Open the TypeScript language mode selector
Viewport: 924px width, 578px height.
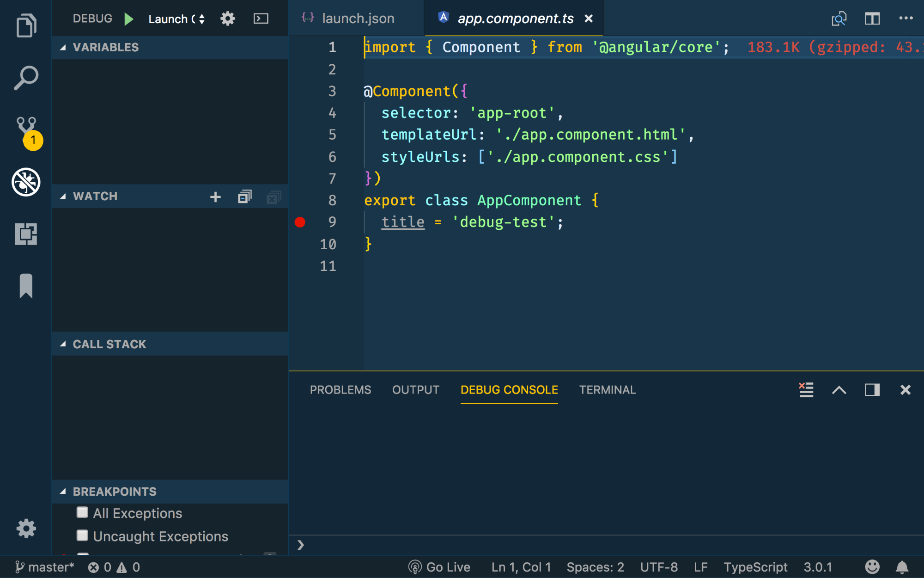756,567
